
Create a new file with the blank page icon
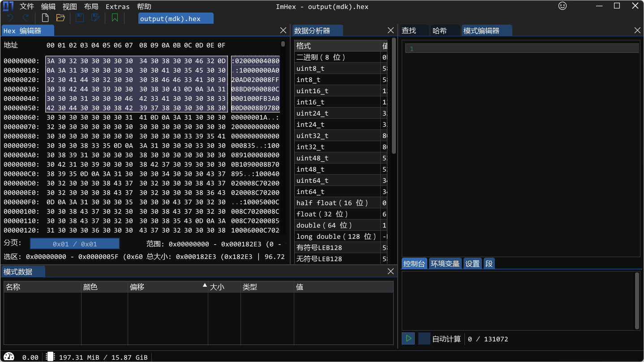(x=45, y=18)
